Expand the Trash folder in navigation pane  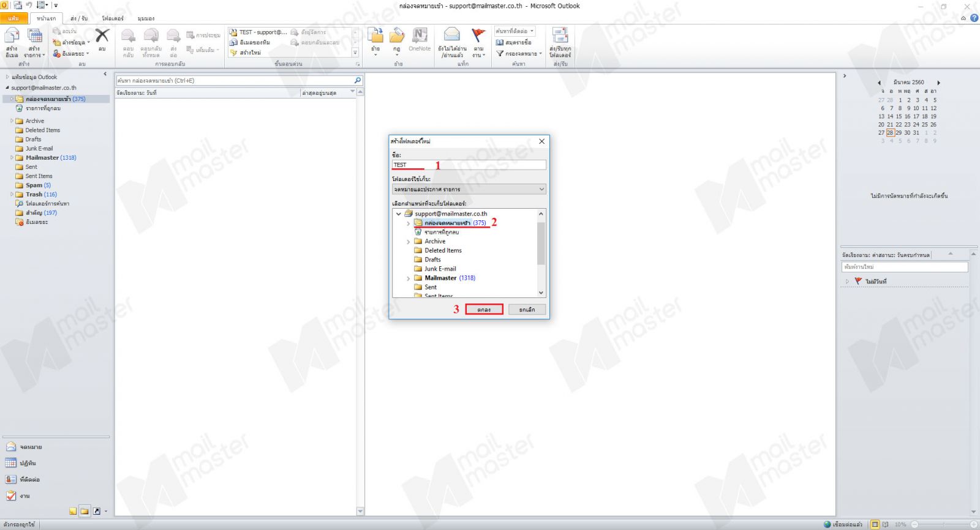click(x=12, y=194)
